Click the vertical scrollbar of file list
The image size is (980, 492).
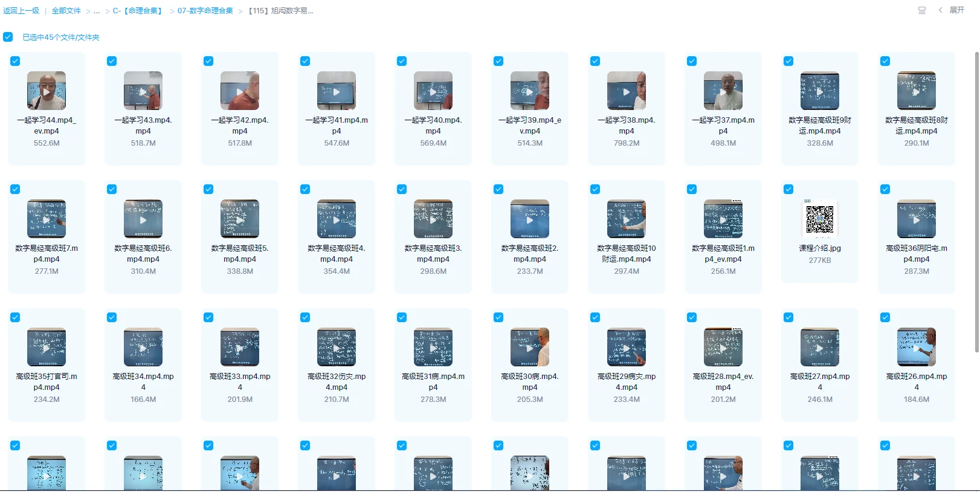[976, 201]
